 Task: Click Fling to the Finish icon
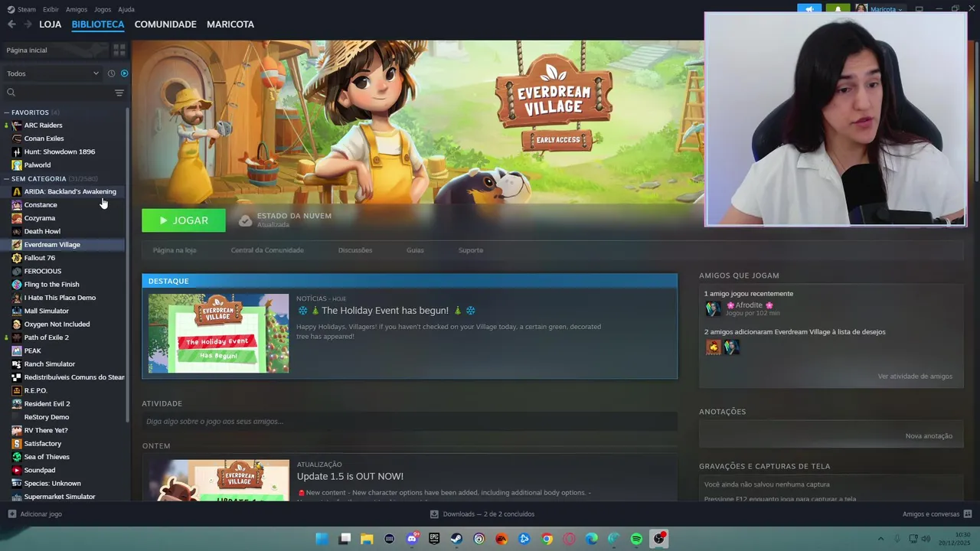17,284
